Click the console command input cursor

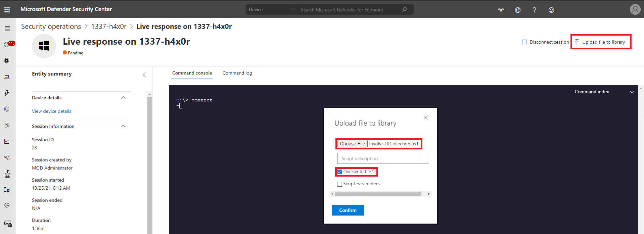coord(181,106)
